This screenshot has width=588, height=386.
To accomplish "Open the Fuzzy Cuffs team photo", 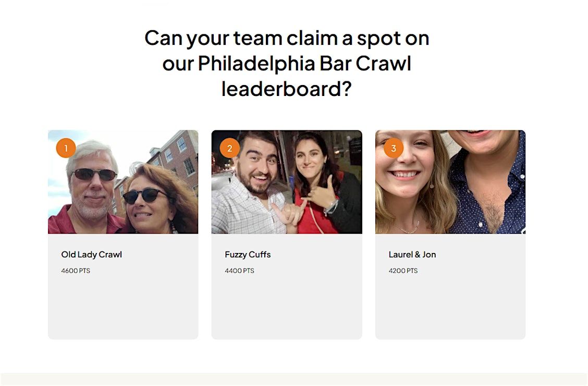I will pos(287,182).
